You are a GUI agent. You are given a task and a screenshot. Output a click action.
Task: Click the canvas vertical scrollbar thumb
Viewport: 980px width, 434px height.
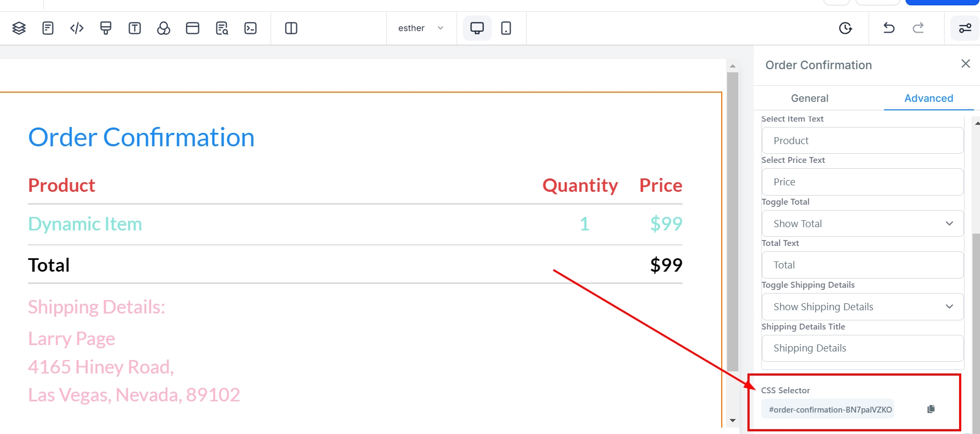(732, 220)
